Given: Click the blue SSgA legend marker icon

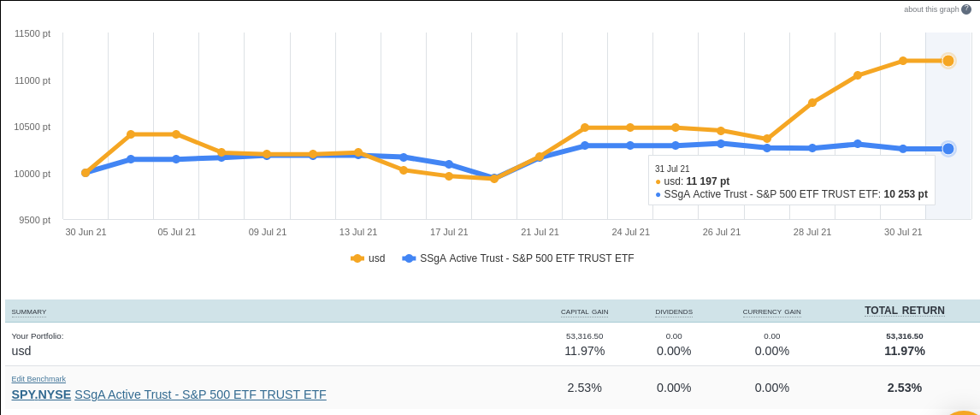Looking at the screenshot, I should [x=409, y=258].
